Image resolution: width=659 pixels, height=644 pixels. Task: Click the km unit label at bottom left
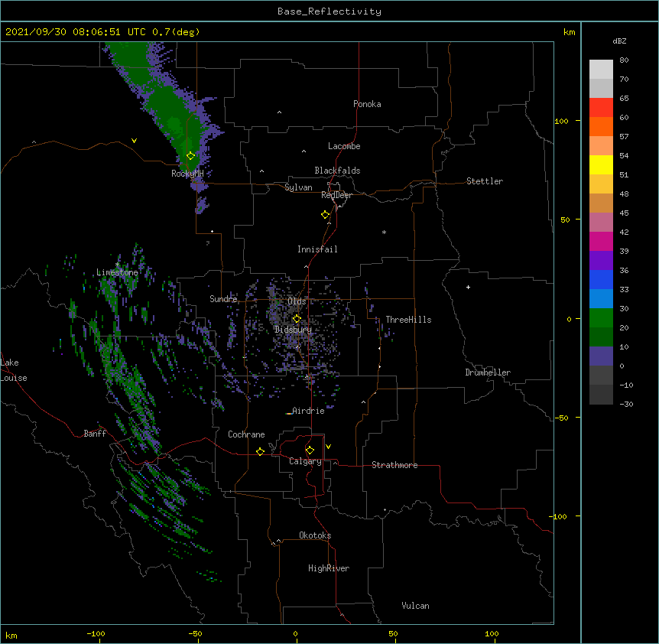[11, 636]
